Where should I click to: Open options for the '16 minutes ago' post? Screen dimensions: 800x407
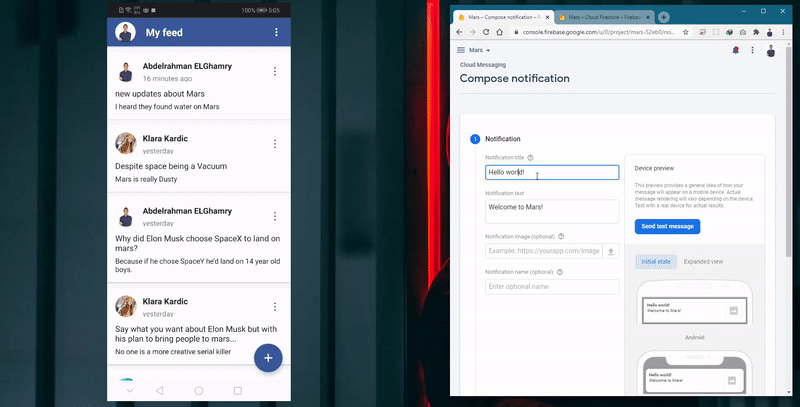pyautogui.click(x=274, y=71)
